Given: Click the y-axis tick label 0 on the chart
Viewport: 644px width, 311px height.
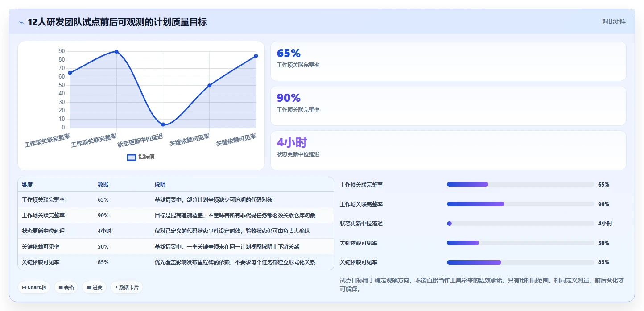Looking at the screenshot, I should pyautogui.click(x=63, y=128).
